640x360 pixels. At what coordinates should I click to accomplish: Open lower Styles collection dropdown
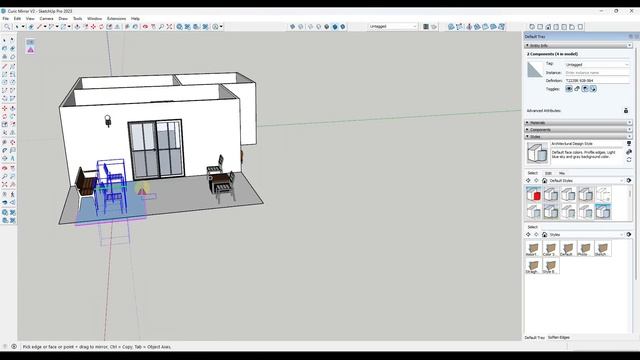(x=585, y=235)
